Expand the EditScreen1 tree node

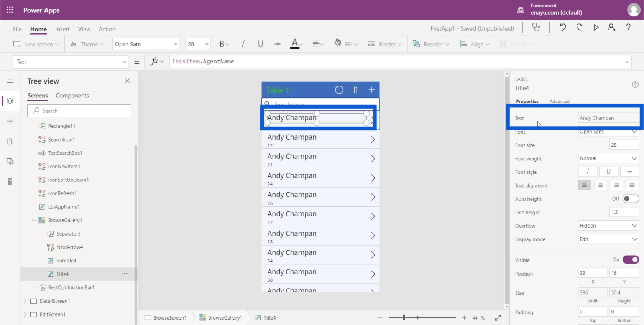click(x=25, y=314)
